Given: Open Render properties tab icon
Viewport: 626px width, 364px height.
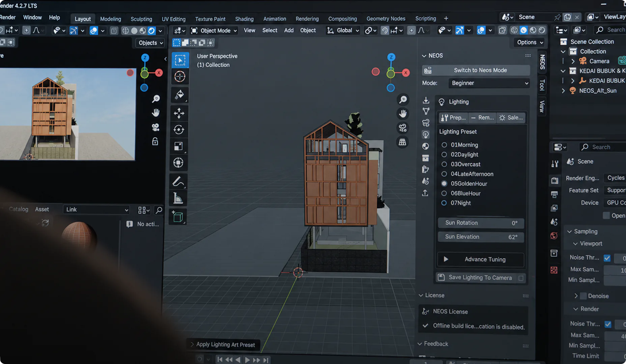Looking at the screenshot, I should 554,180.
